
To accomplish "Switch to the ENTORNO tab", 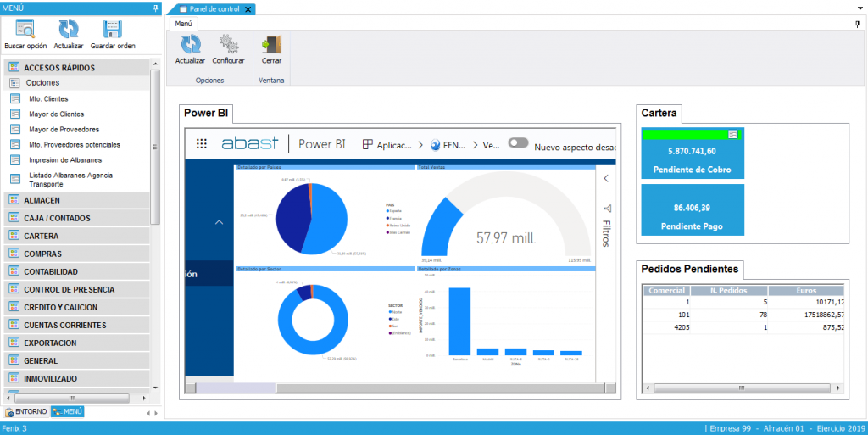I will tap(25, 411).
